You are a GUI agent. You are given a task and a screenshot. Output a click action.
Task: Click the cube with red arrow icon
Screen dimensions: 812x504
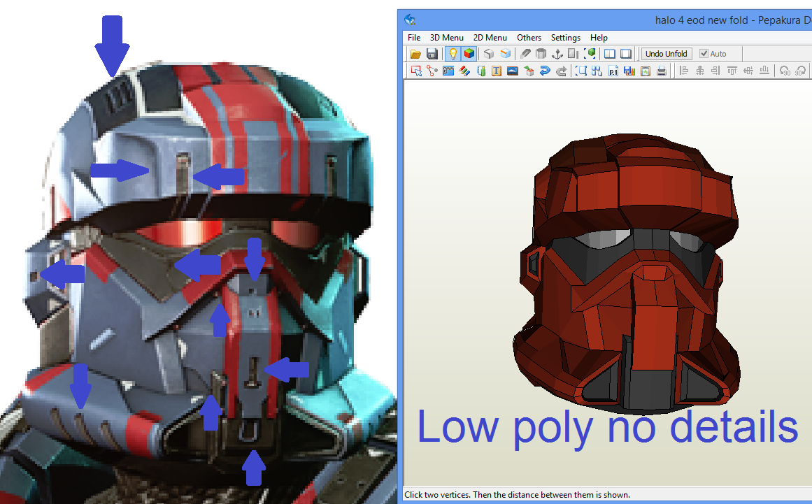(x=529, y=71)
